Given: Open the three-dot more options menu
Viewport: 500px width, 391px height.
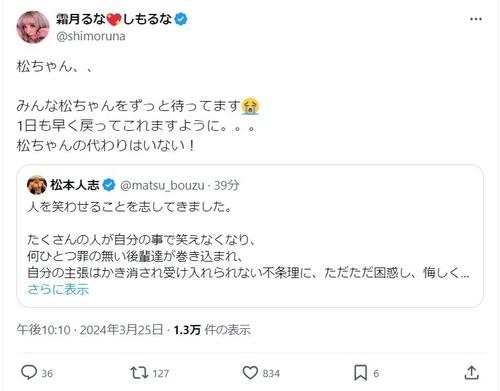Looking at the screenshot, I should pos(476,19).
